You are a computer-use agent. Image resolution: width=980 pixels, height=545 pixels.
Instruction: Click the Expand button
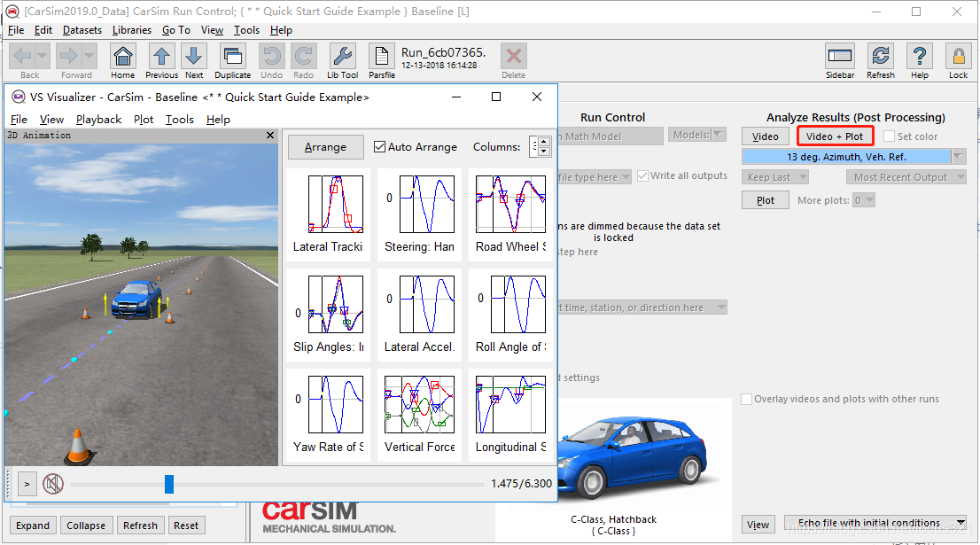coord(33,526)
